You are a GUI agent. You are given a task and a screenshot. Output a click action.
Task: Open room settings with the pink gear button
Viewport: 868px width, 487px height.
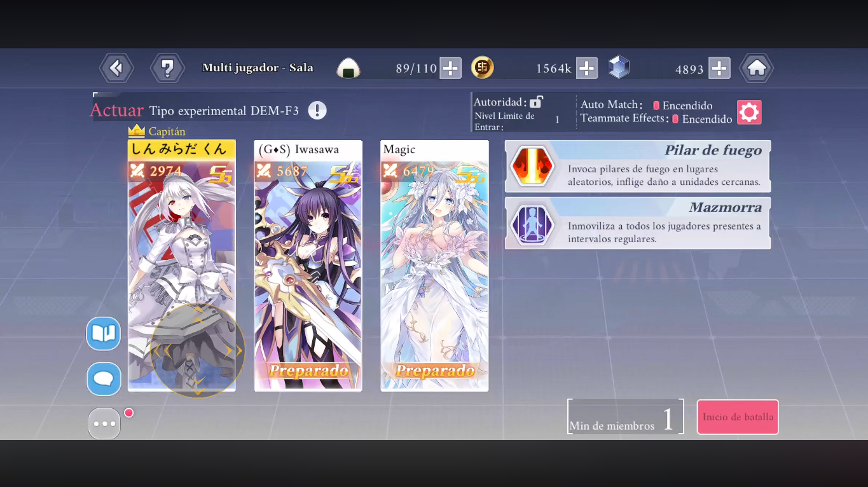[x=749, y=113]
